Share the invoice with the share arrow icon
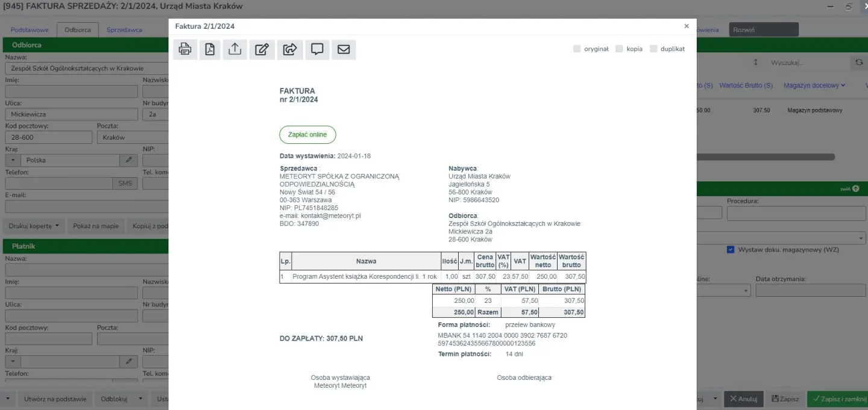The width and height of the screenshot is (868, 410). tap(290, 49)
